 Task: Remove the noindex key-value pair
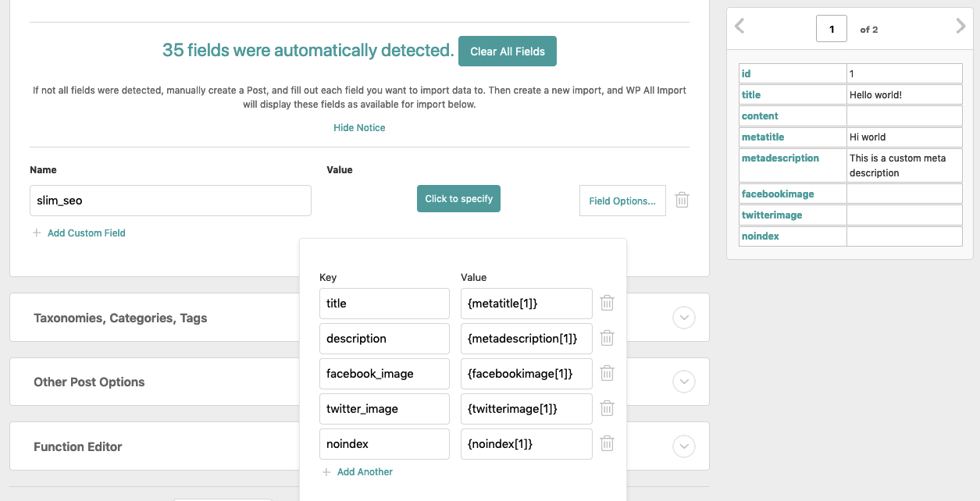[607, 443]
